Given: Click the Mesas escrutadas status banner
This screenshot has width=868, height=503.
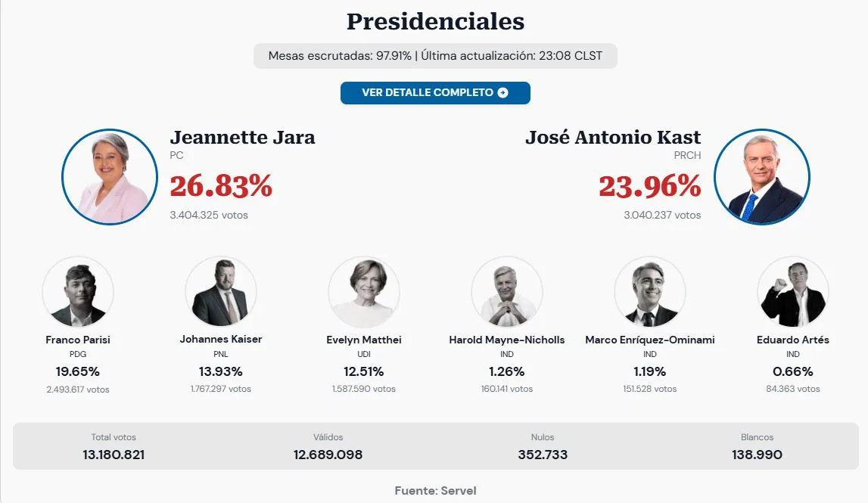Looking at the screenshot, I should coord(434,55).
